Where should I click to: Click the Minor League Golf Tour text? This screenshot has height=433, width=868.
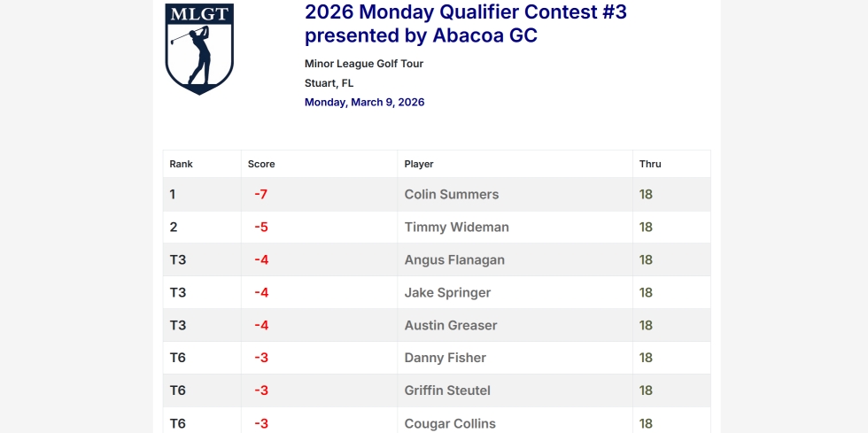coord(364,64)
